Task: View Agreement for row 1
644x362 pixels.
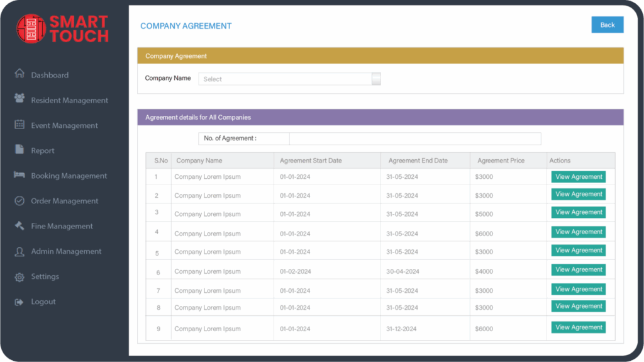Action: point(578,177)
